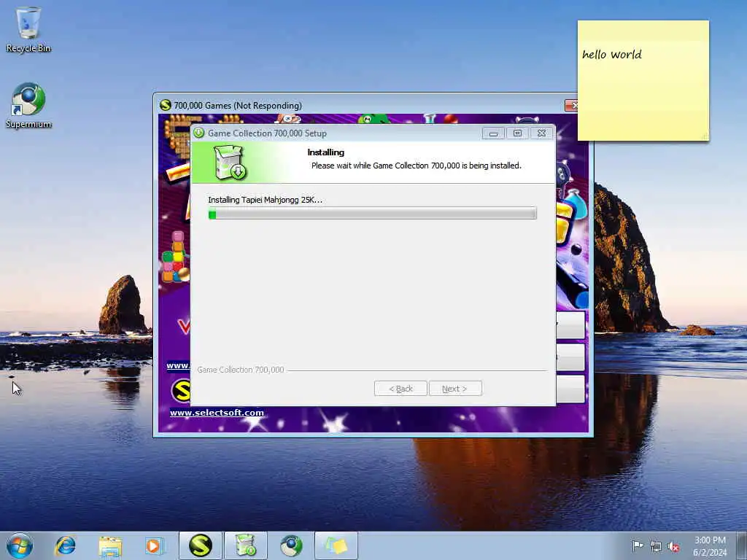Switch to Game Collection Setup taskbar button
The image size is (747, 560).
(245, 545)
